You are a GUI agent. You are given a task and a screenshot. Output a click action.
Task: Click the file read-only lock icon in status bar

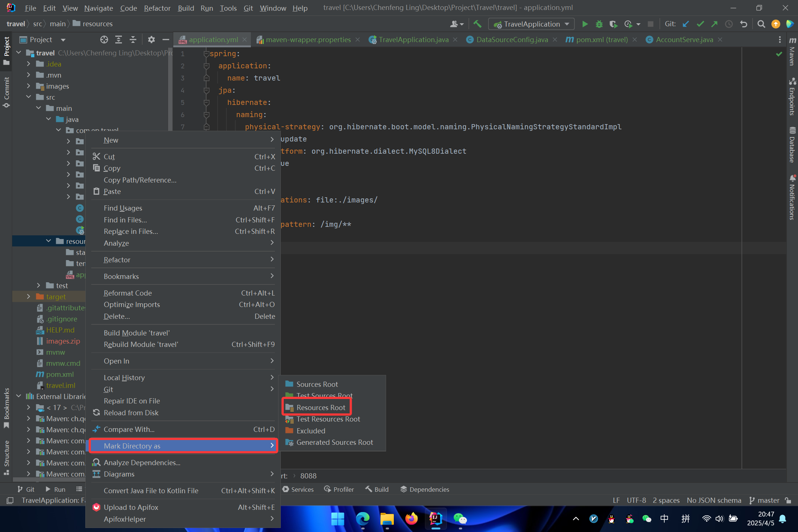[x=788, y=500]
